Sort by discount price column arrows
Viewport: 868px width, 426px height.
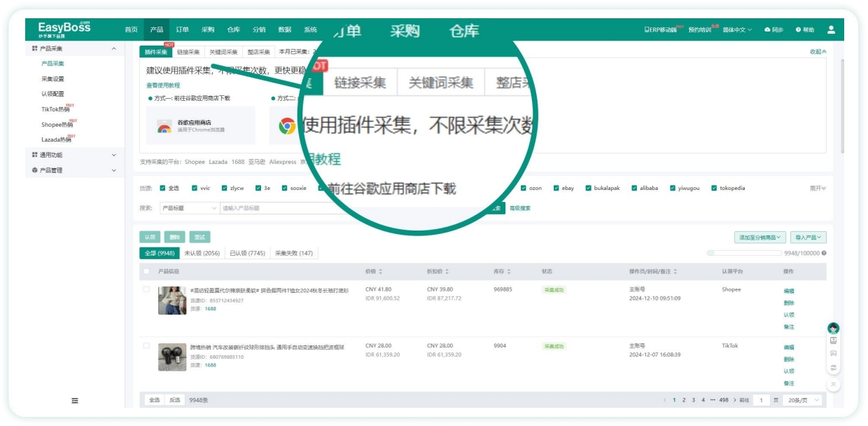[x=447, y=271]
